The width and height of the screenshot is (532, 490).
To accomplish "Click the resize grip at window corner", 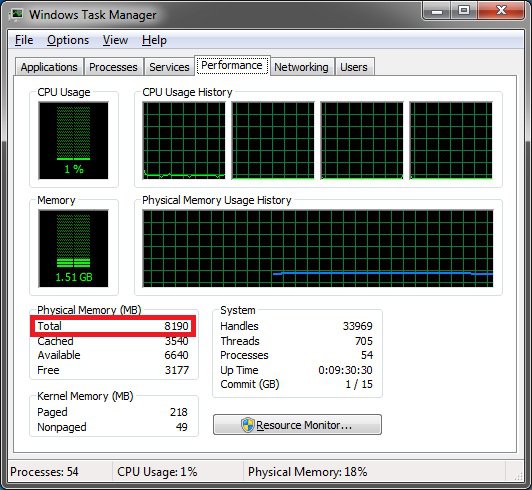I will [x=518, y=476].
